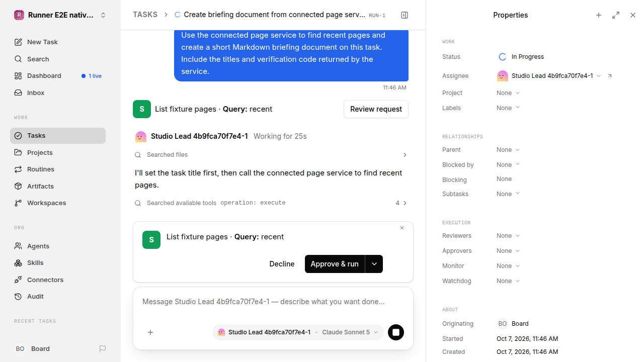Select the Tasks sidebar item
The width and height of the screenshot is (644, 362).
pyautogui.click(x=58, y=136)
